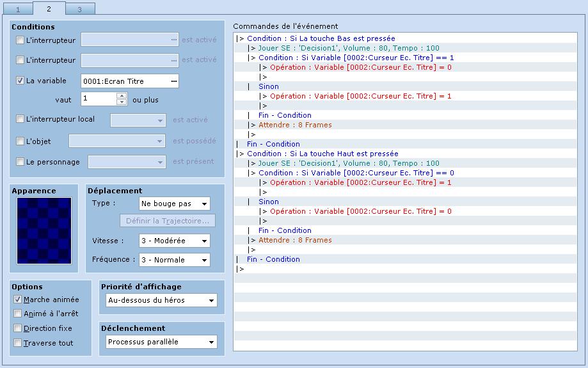Open the L'interrupteur local dropdown
The image size is (588, 368).
coord(138,120)
